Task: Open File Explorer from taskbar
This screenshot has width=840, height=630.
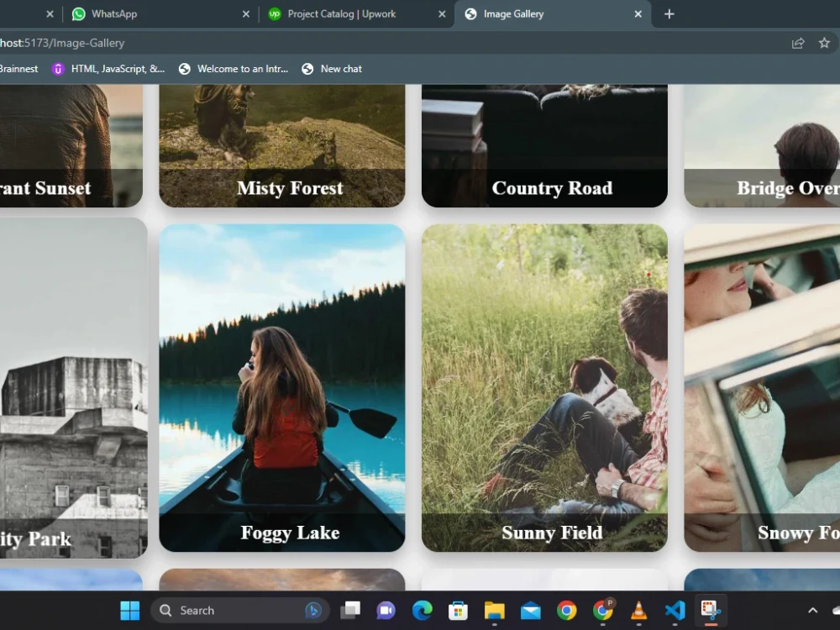Action: 495,610
